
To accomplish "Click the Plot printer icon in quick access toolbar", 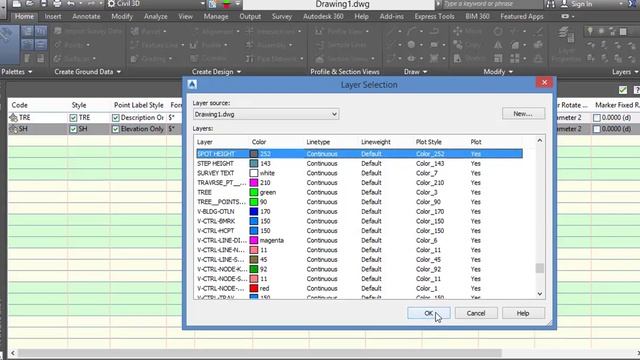I will [57, 4].
